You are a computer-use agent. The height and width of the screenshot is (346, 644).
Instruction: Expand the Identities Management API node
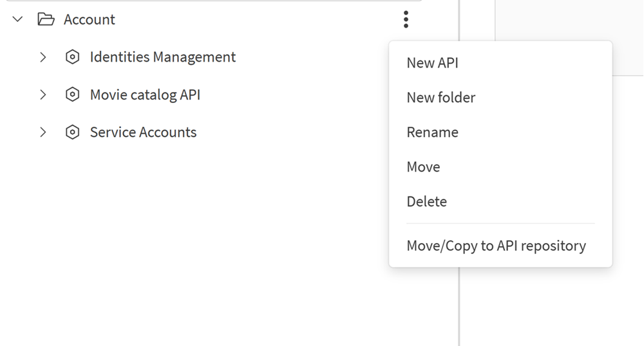click(43, 57)
